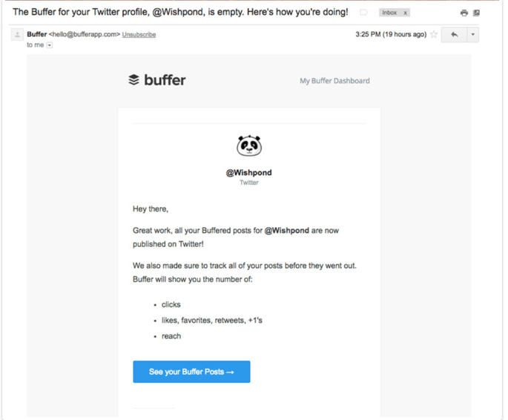The image size is (508, 420).
Task: Click the @Wishpond profile name heading
Action: [x=249, y=172]
